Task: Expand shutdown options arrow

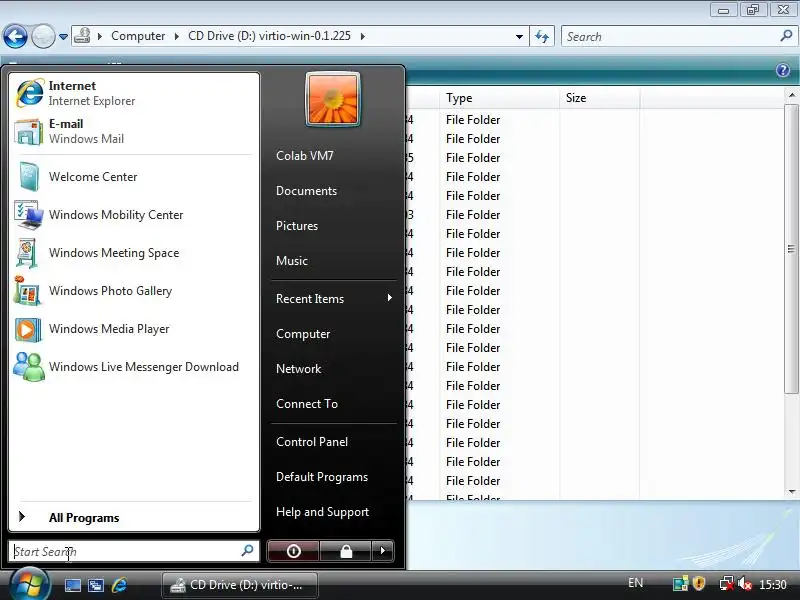Action: tap(383, 551)
